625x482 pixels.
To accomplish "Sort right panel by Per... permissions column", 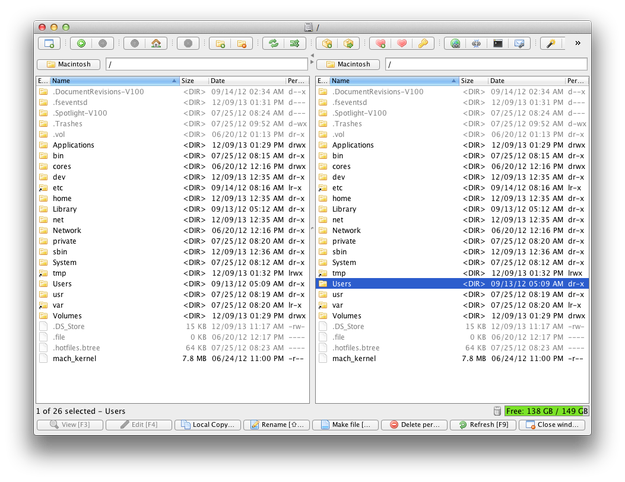I will pyautogui.click(x=576, y=81).
